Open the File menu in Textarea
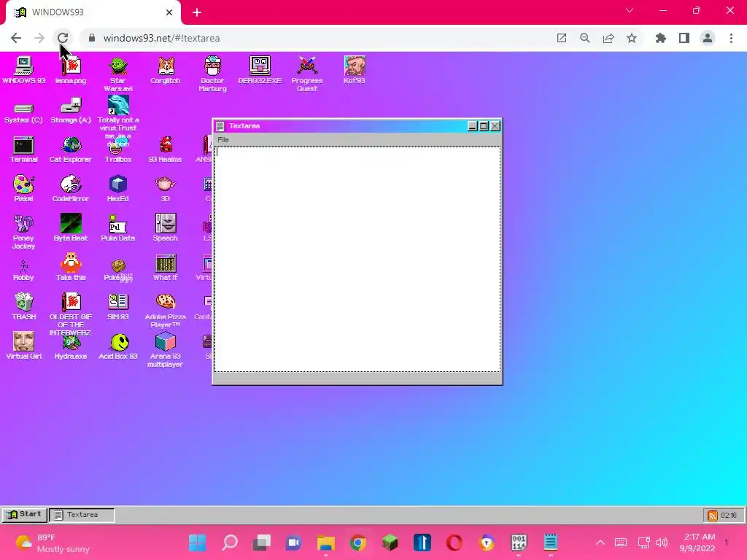747x560 pixels. [223, 139]
